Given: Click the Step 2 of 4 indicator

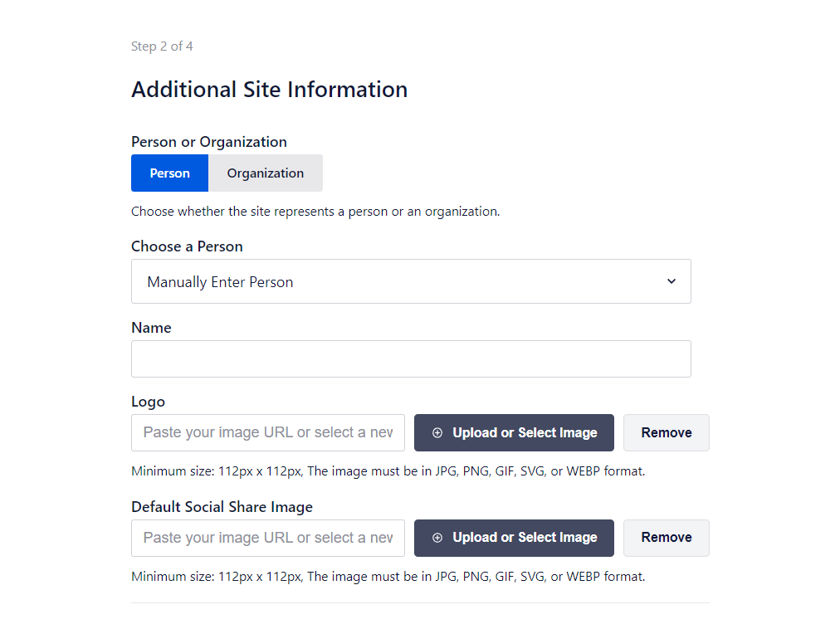Looking at the screenshot, I should point(162,46).
